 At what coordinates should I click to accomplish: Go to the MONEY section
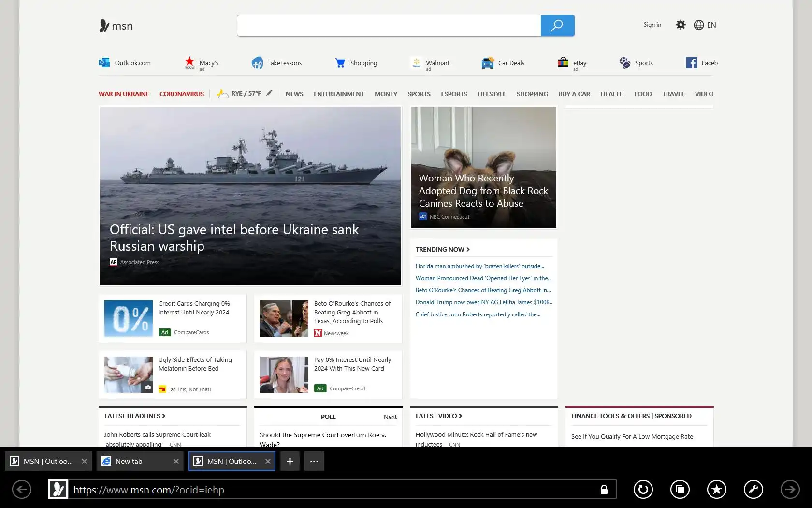[386, 94]
